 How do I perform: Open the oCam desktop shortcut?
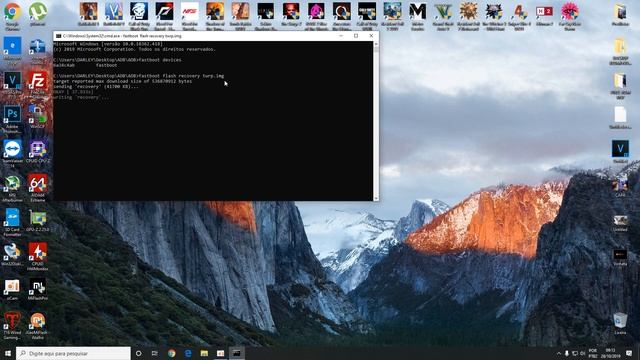(12, 289)
